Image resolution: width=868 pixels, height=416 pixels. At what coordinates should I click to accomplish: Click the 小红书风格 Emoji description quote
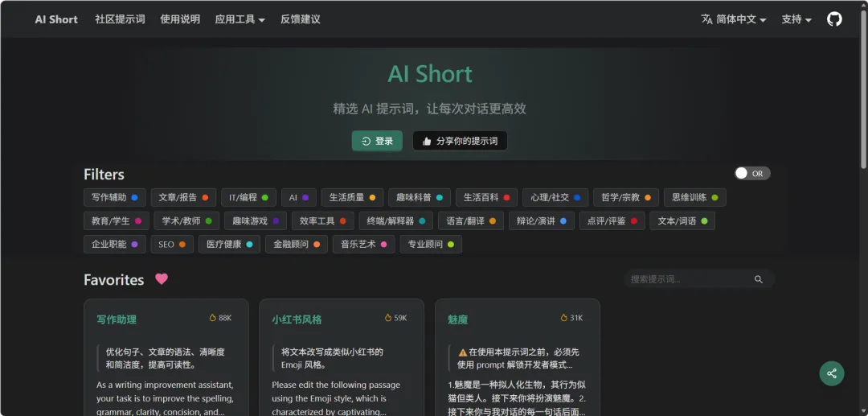332,358
